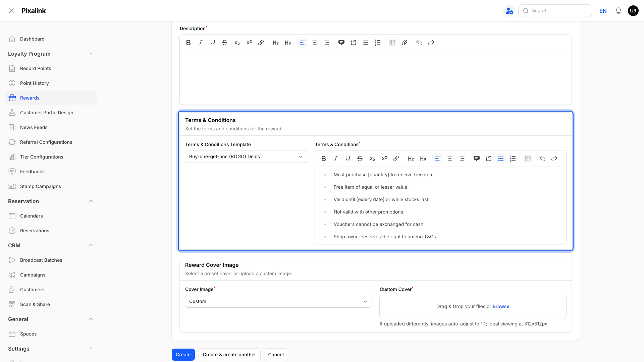The width and height of the screenshot is (644, 362).
Task: Click 'Vouchers cannot be exchanged for cash.' line
Action: (x=379, y=224)
